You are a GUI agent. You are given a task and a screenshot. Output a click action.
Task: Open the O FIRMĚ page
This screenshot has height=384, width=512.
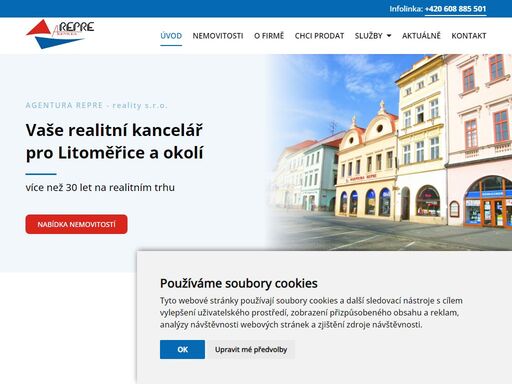(x=269, y=36)
